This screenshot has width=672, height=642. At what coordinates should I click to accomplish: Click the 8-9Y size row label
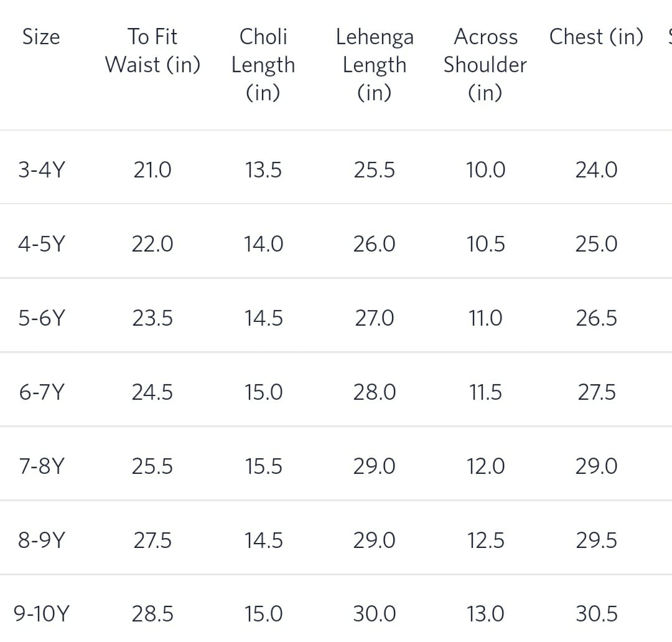[x=41, y=541]
